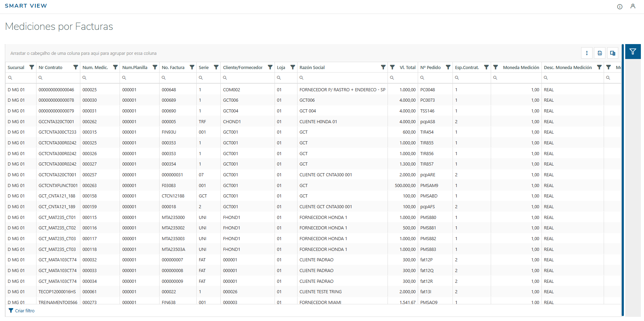The width and height of the screenshot is (644, 321).
Task: Sort by the Nº Pedido column header
Action: click(430, 67)
